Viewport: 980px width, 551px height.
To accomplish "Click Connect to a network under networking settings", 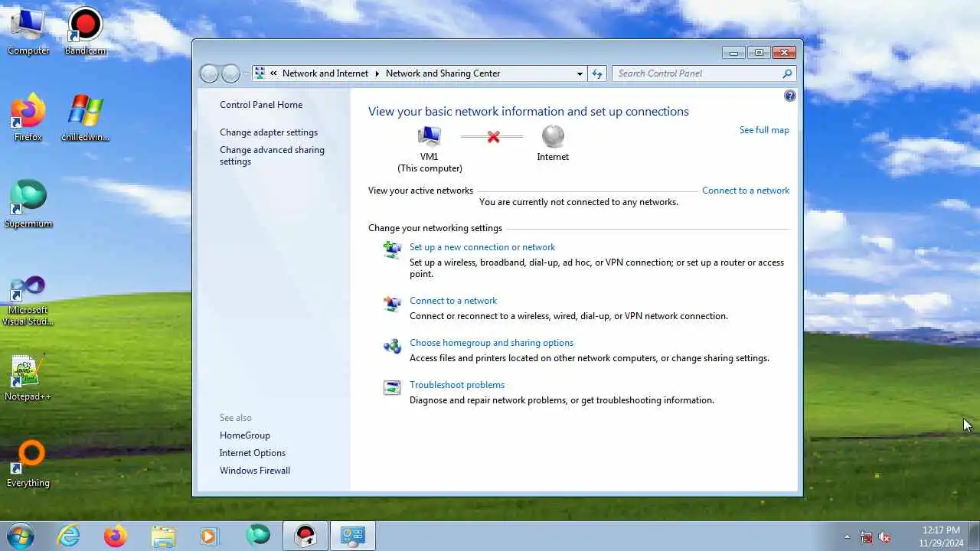I will point(453,301).
